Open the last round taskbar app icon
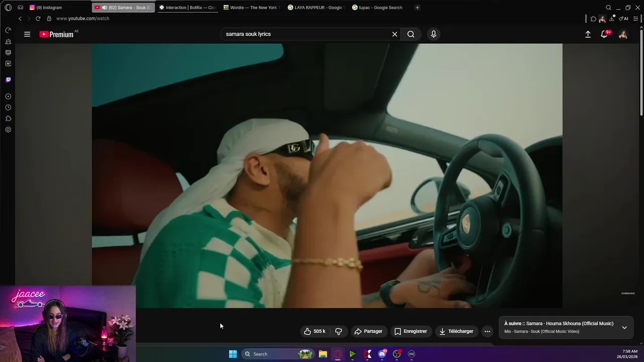 point(412,354)
